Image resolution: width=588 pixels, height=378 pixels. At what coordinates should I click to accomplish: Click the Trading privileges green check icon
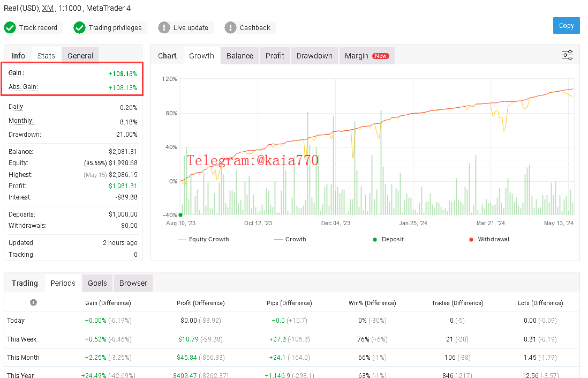(79, 27)
